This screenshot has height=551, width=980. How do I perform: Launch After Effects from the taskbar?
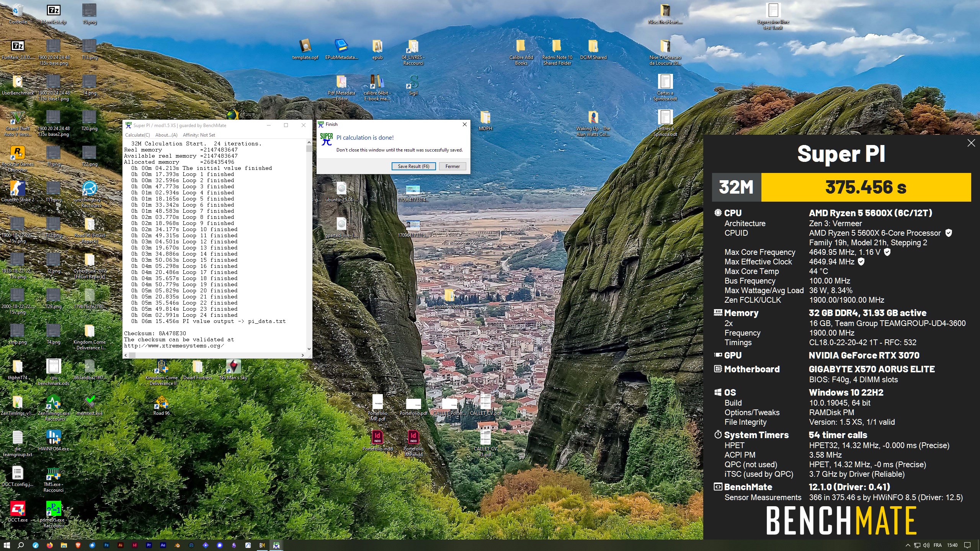click(x=163, y=545)
